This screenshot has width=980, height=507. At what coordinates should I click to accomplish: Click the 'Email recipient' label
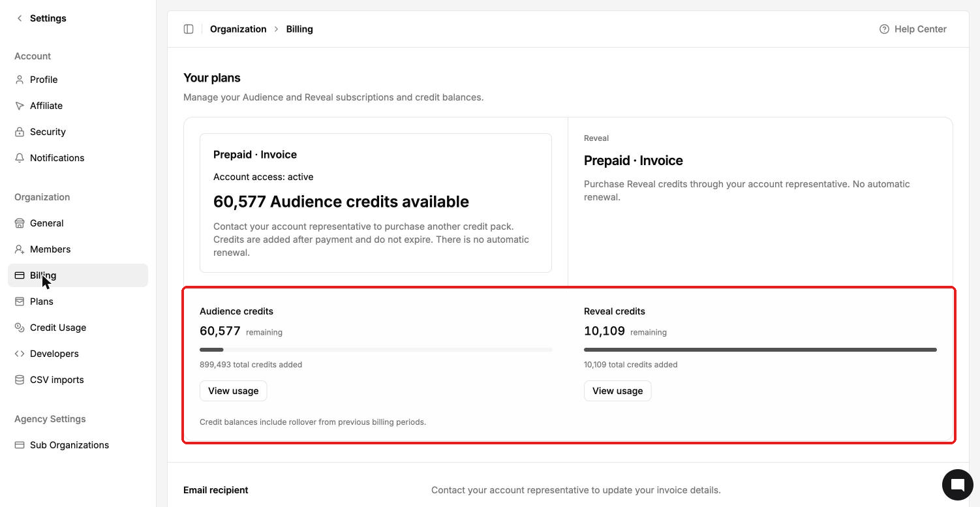click(x=216, y=490)
